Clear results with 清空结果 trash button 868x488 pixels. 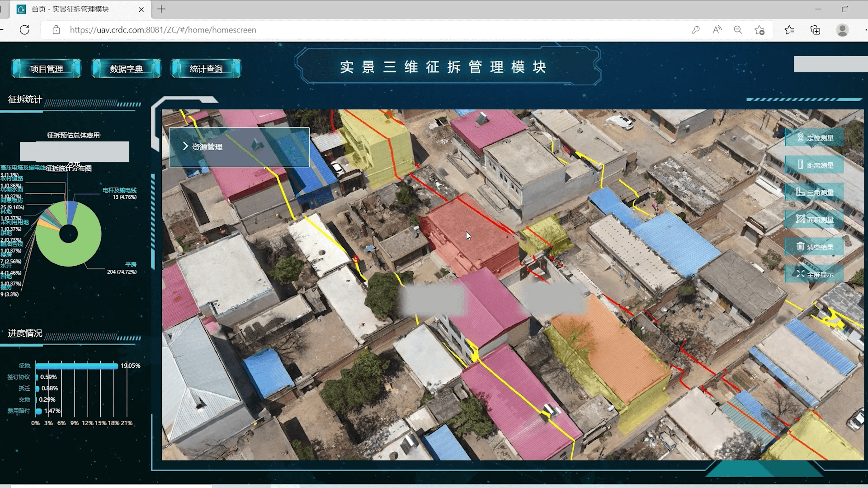[x=814, y=247]
